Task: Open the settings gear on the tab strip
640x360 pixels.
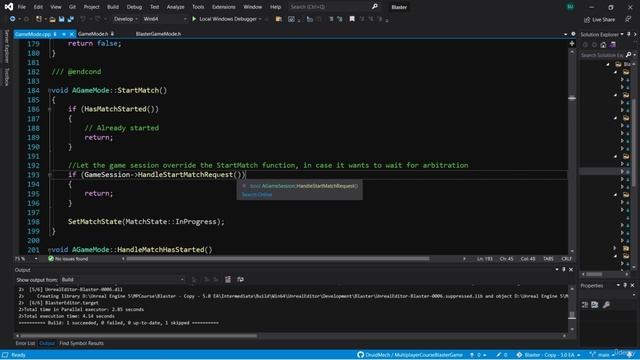Action: click(x=573, y=34)
